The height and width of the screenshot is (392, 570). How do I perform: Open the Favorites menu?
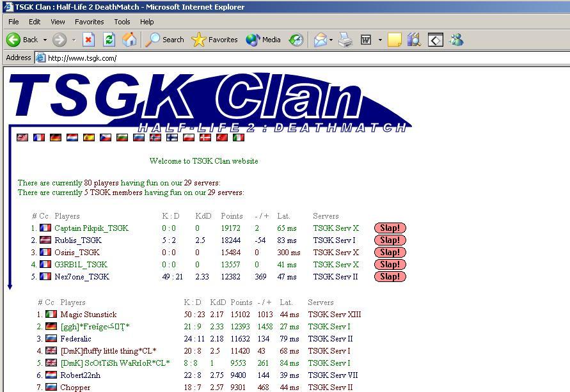pos(89,22)
